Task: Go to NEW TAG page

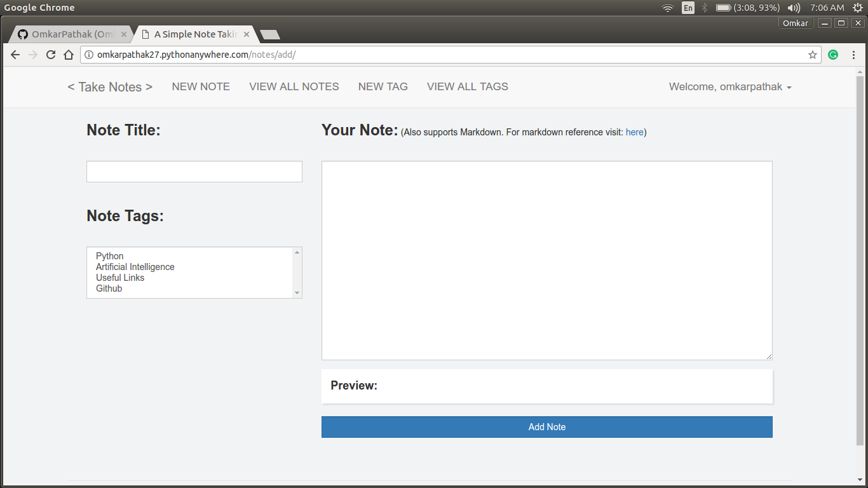Action: [383, 86]
